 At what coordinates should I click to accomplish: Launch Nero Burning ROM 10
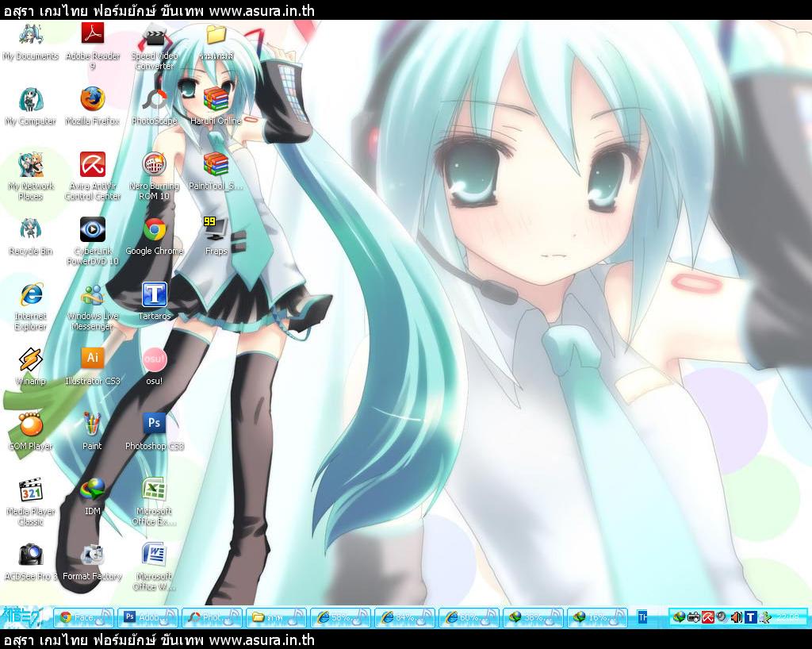[x=155, y=177]
